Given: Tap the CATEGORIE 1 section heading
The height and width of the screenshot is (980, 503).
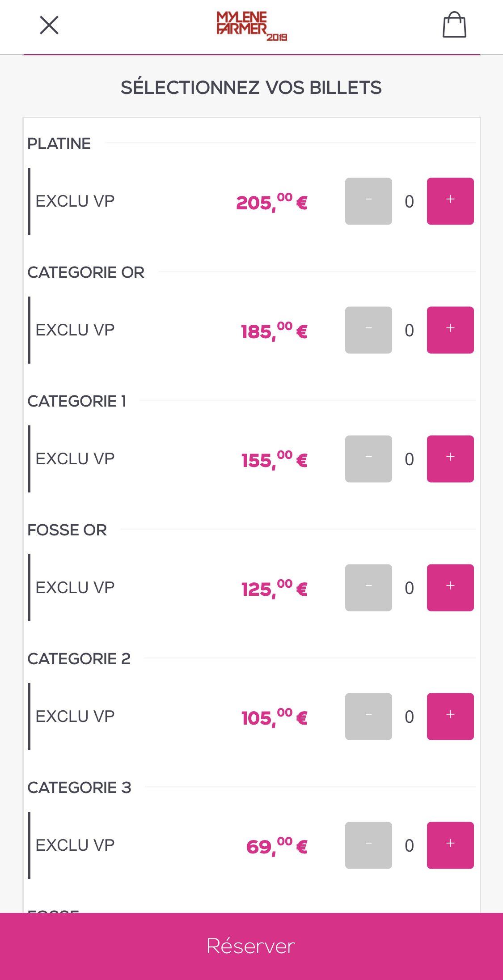Looking at the screenshot, I should [77, 401].
